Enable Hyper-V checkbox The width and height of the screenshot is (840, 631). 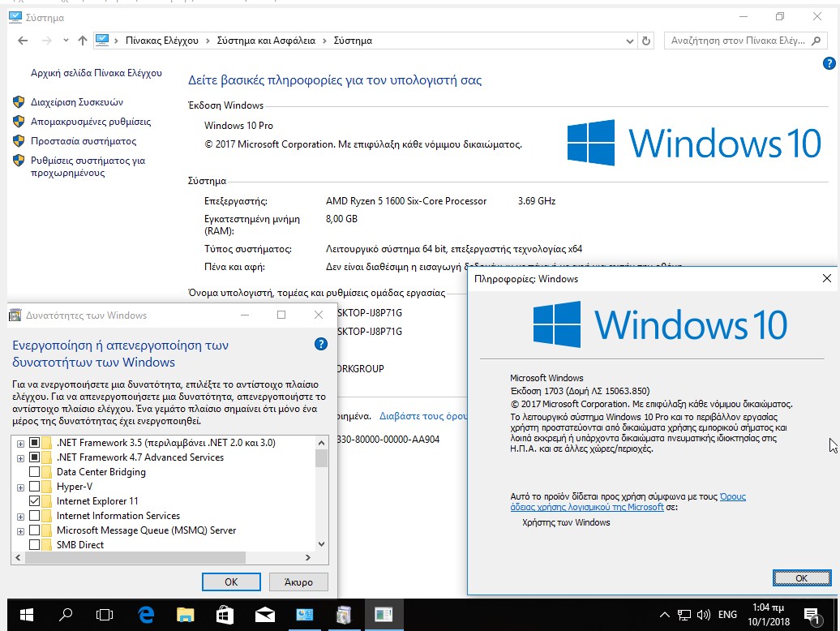(34, 487)
